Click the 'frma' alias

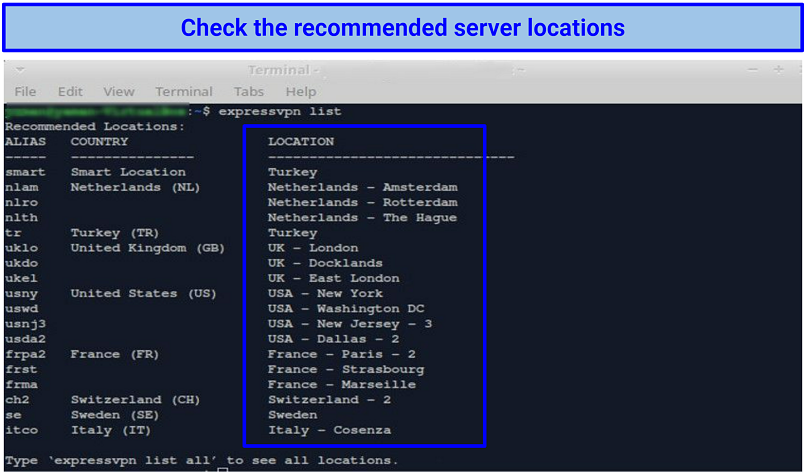(x=22, y=385)
